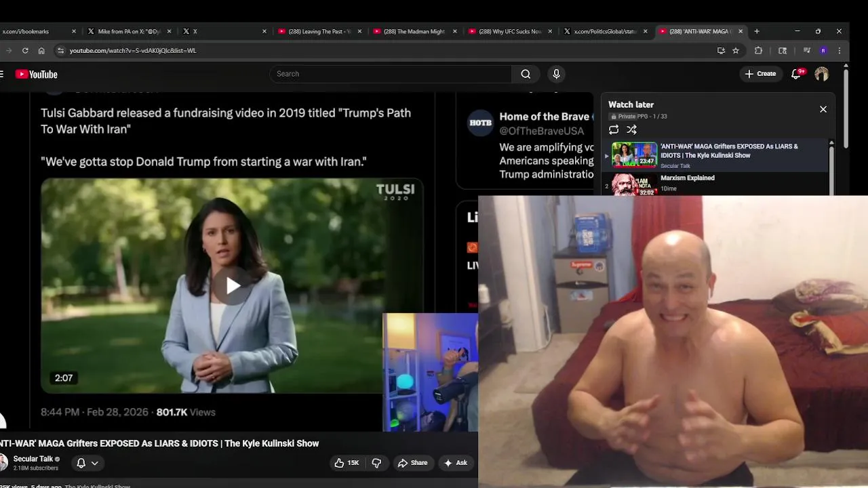Screen dimensions: 868x488
Task: Click the search magnifier button
Action: click(x=526, y=74)
